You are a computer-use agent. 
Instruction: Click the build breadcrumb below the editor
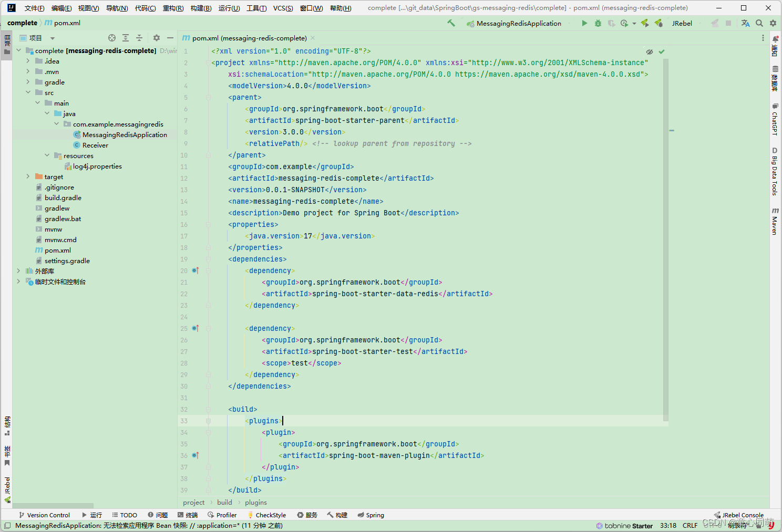[x=224, y=502]
